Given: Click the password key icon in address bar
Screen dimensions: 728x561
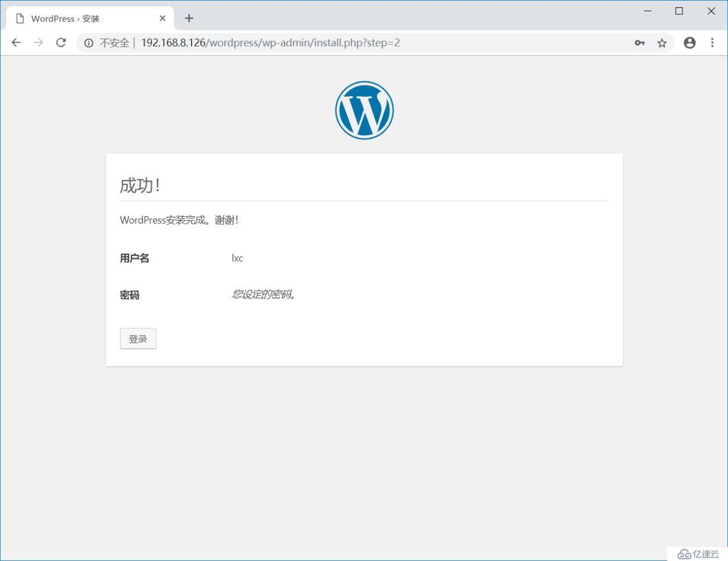Looking at the screenshot, I should [x=639, y=42].
